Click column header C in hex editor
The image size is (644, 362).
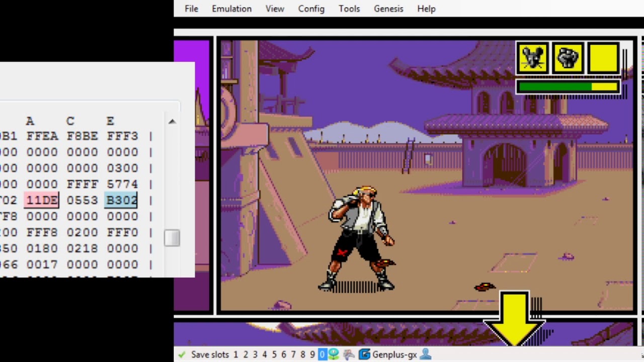click(70, 121)
